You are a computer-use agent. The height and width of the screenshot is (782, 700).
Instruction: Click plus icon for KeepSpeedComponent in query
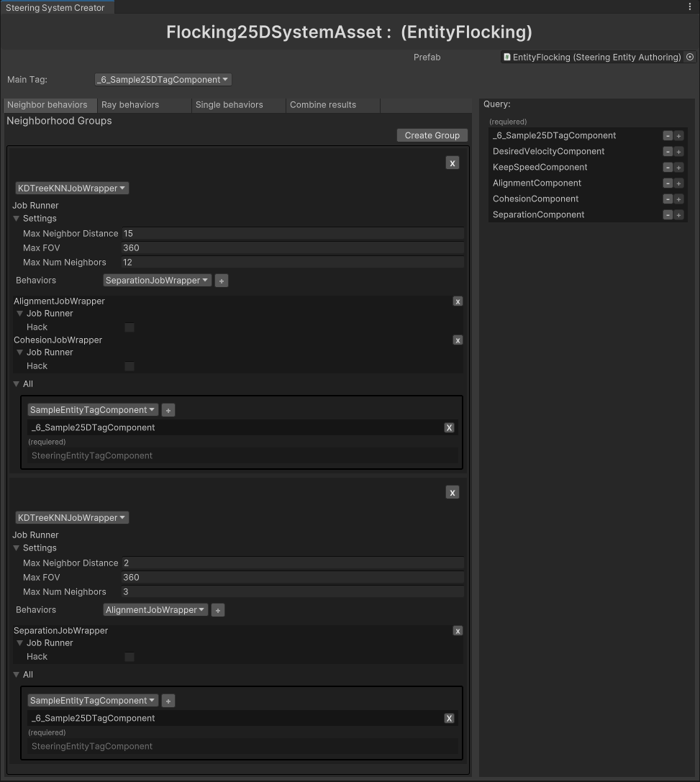(678, 168)
